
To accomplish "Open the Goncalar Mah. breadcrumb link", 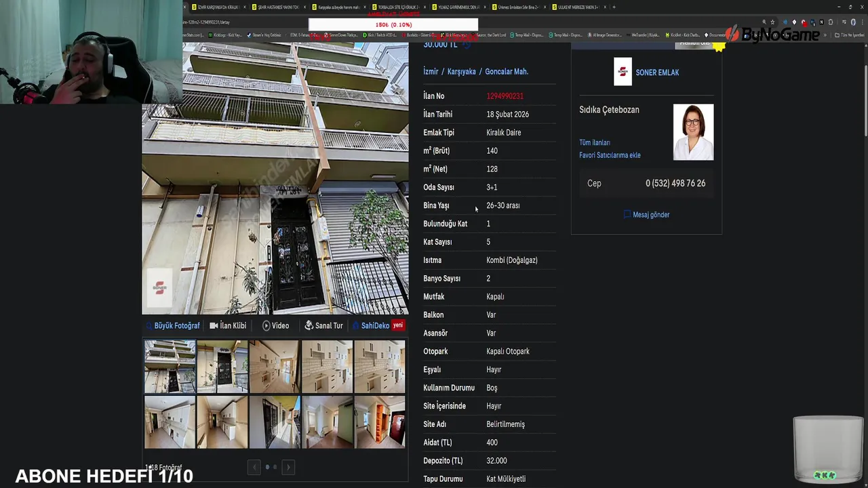I will [507, 72].
